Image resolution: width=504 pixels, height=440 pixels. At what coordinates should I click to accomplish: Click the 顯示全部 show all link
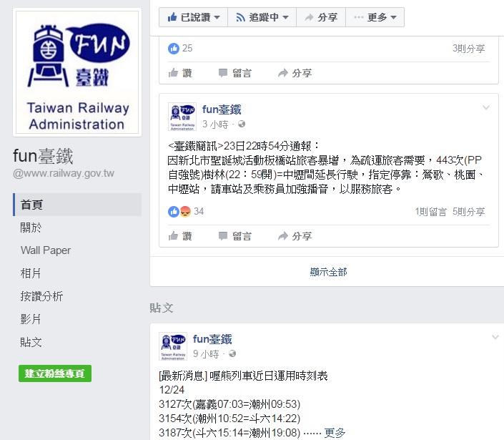pyautogui.click(x=329, y=272)
